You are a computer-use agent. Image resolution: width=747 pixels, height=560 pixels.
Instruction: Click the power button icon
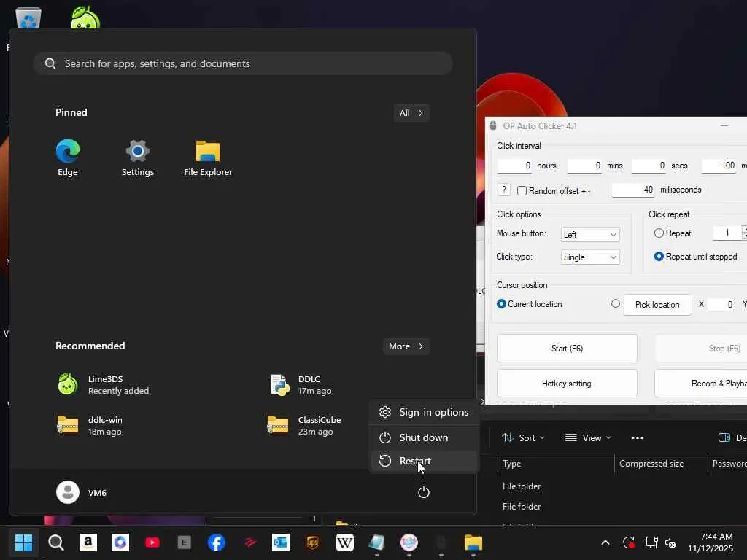coord(424,492)
